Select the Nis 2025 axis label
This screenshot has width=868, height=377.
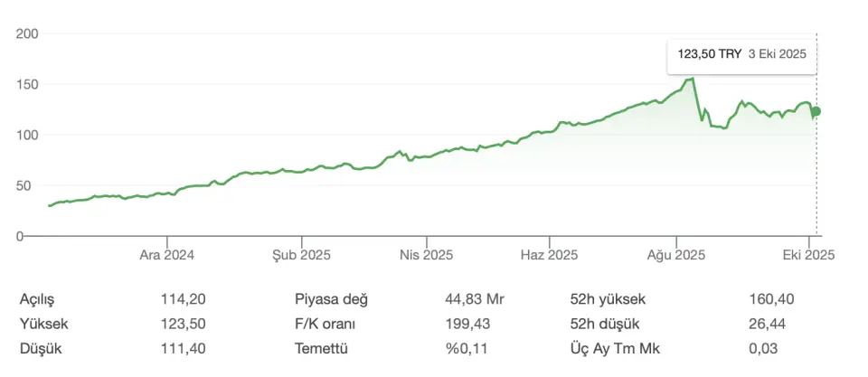click(x=425, y=255)
